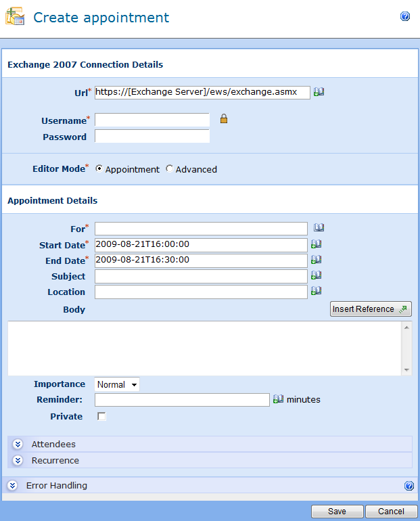
Task: Select the Appointment editor mode radio button
Action: tap(99, 169)
